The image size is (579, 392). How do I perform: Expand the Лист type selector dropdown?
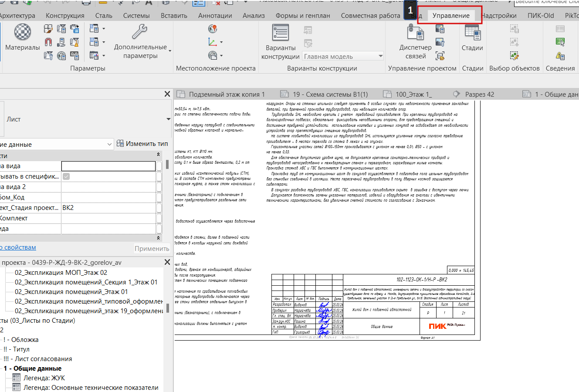pyautogui.click(x=168, y=119)
